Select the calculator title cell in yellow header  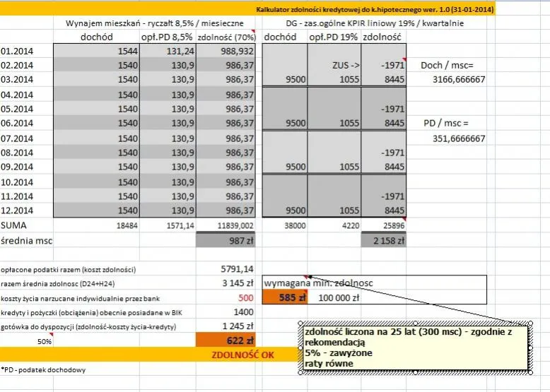click(375, 10)
